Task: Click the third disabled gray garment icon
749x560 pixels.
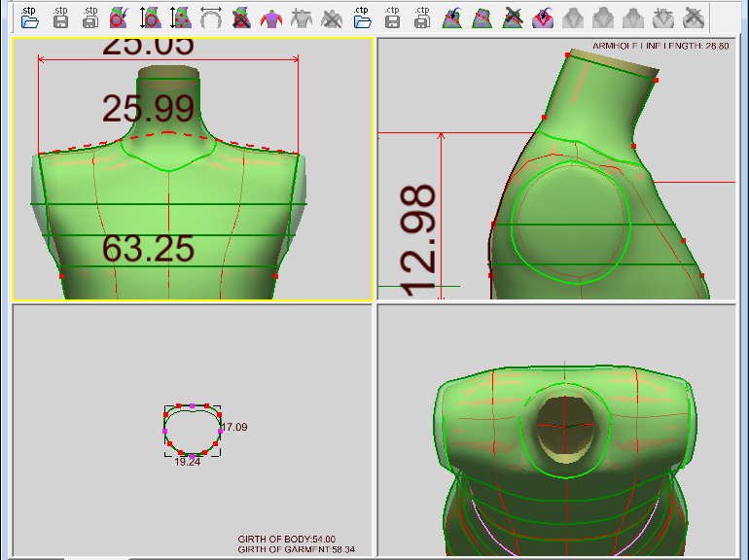Action: [633, 17]
